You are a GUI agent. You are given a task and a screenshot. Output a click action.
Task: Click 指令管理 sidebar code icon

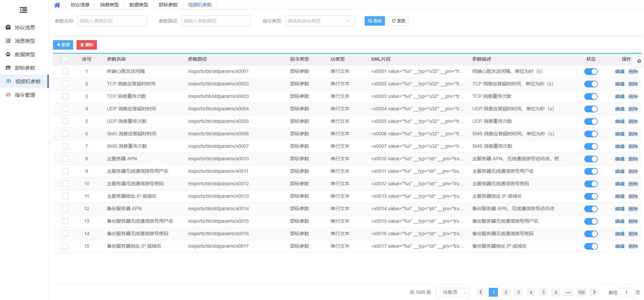(8, 95)
